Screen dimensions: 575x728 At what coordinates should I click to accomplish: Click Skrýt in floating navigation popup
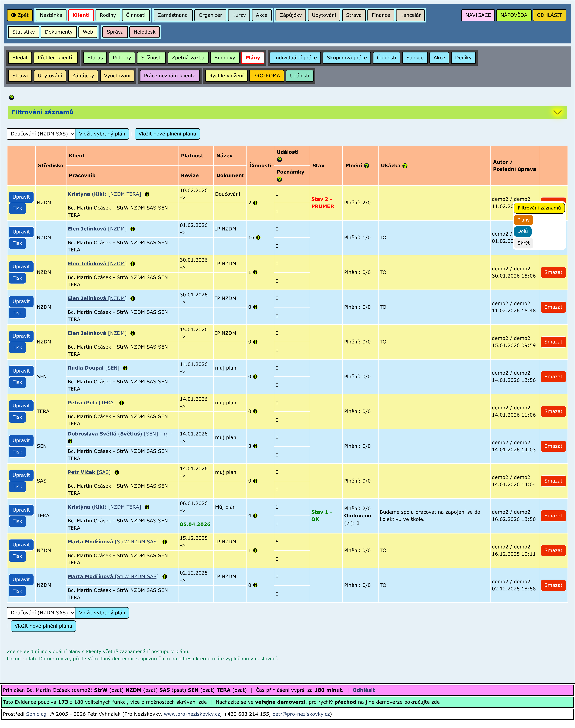(523, 243)
